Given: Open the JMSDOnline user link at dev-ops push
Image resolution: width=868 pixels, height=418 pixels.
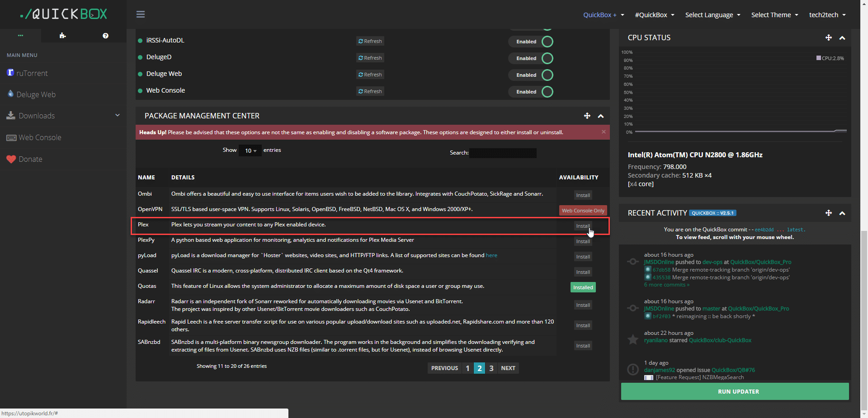Looking at the screenshot, I should tap(659, 262).
